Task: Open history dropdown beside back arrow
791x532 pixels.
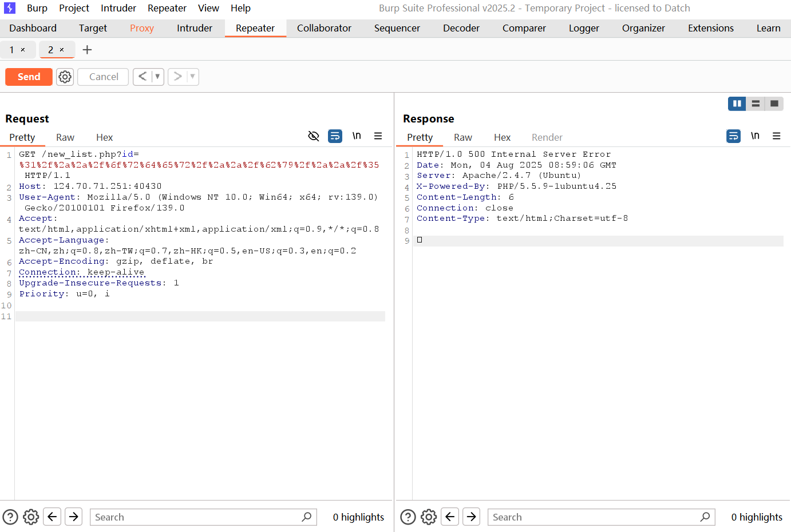Action: click(x=157, y=77)
